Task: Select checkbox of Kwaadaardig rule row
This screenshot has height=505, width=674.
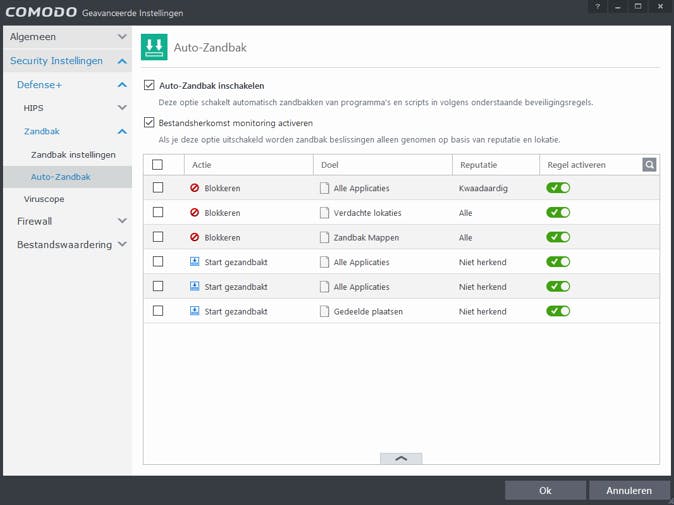Action: [x=158, y=188]
